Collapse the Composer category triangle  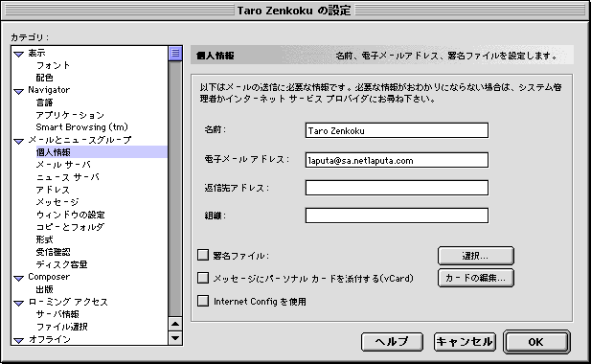(x=18, y=278)
